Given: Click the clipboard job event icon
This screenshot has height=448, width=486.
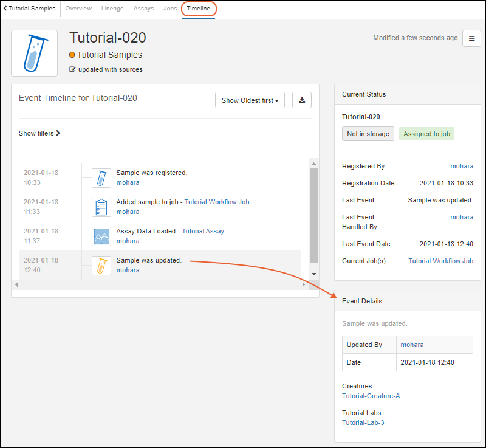Looking at the screenshot, I should [101, 207].
